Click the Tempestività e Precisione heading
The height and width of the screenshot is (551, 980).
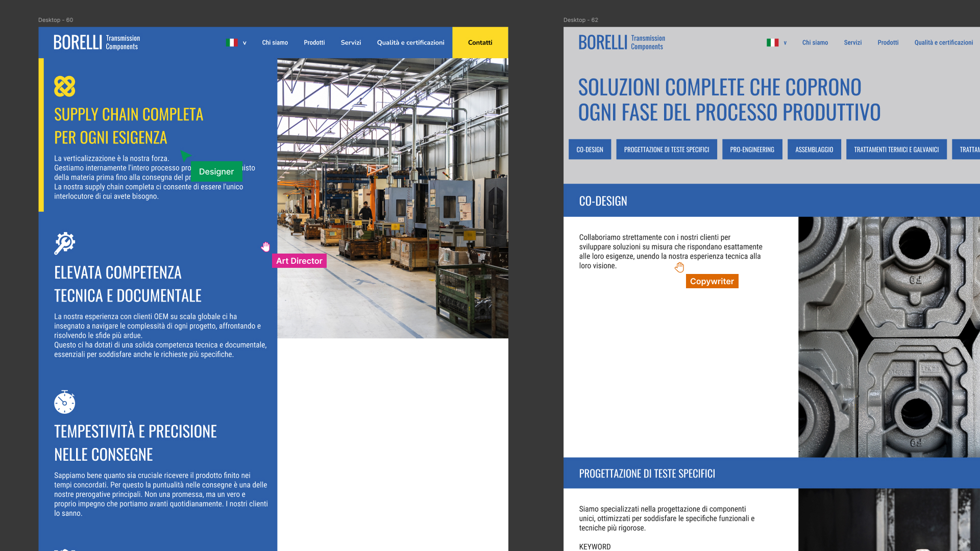click(x=135, y=443)
